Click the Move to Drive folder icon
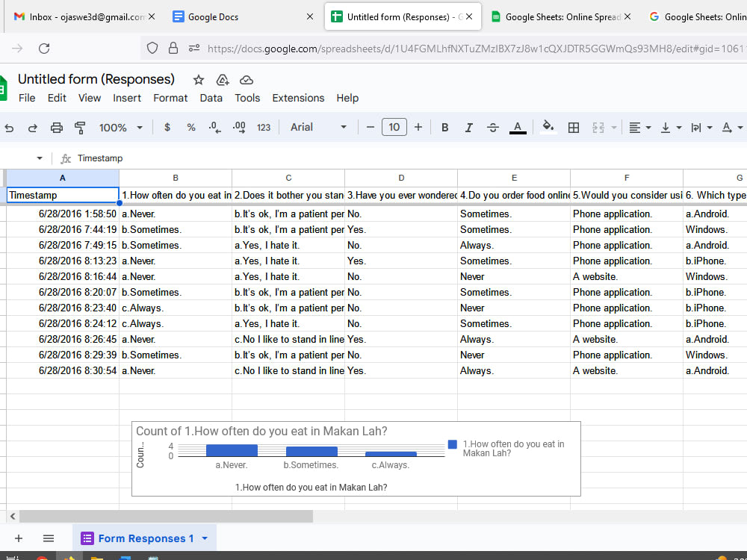This screenshot has width=747, height=560. coord(223,80)
